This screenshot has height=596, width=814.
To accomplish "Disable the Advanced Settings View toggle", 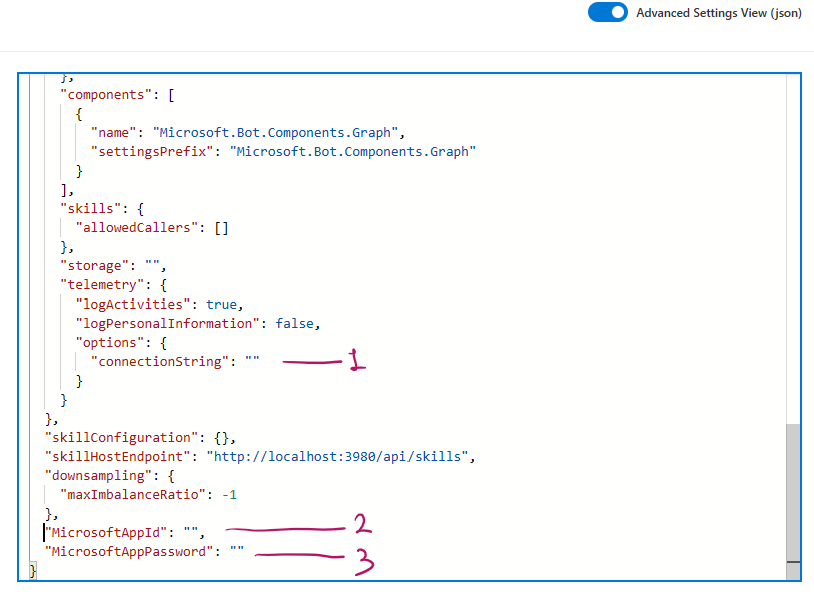I will (607, 13).
